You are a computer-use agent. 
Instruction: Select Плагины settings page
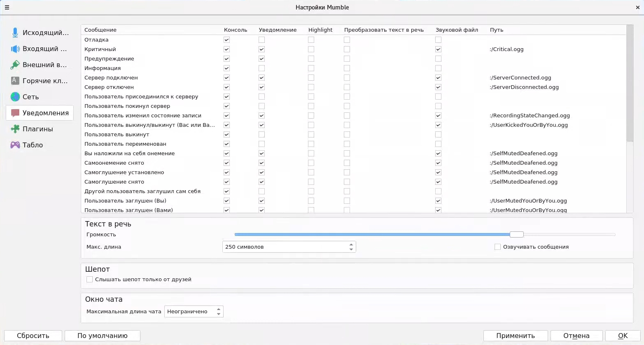coord(40,129)
